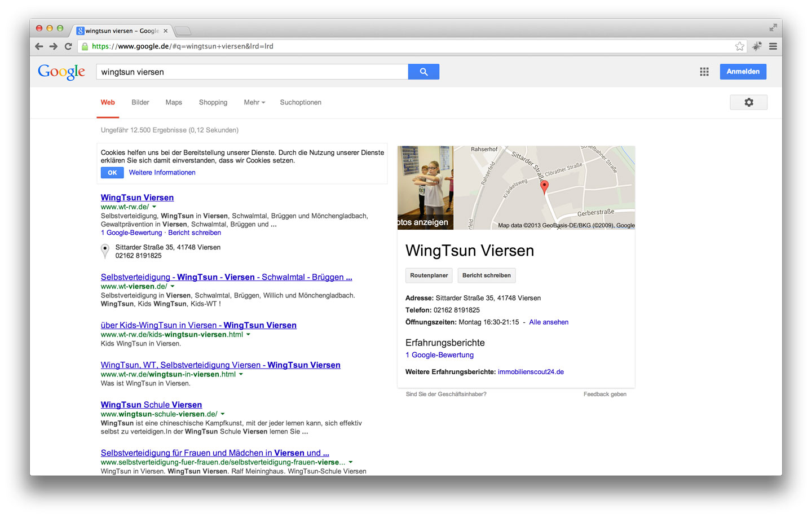The width and height of the screenshot is (812, 517).
Task: Open the WingTsun class photo thumbnail
Action: pyautogui.click(x=425, y=187)
